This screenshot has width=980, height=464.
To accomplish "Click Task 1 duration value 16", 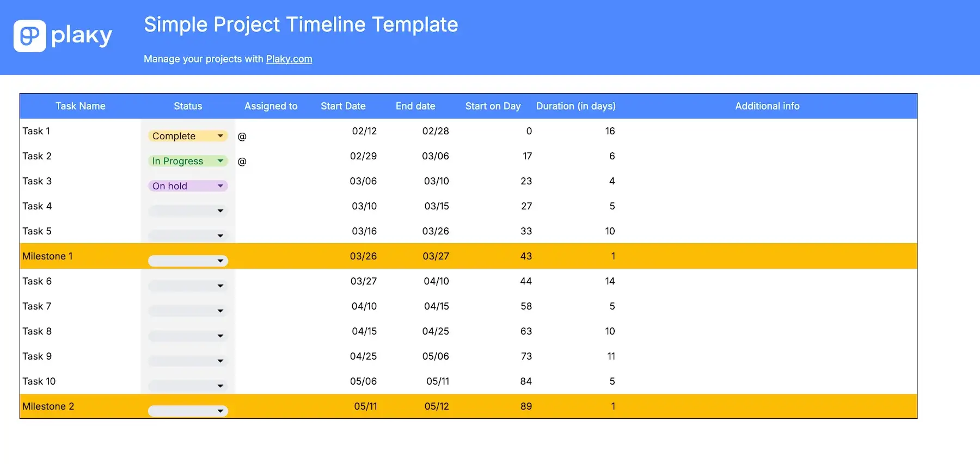I will (610, 131).
